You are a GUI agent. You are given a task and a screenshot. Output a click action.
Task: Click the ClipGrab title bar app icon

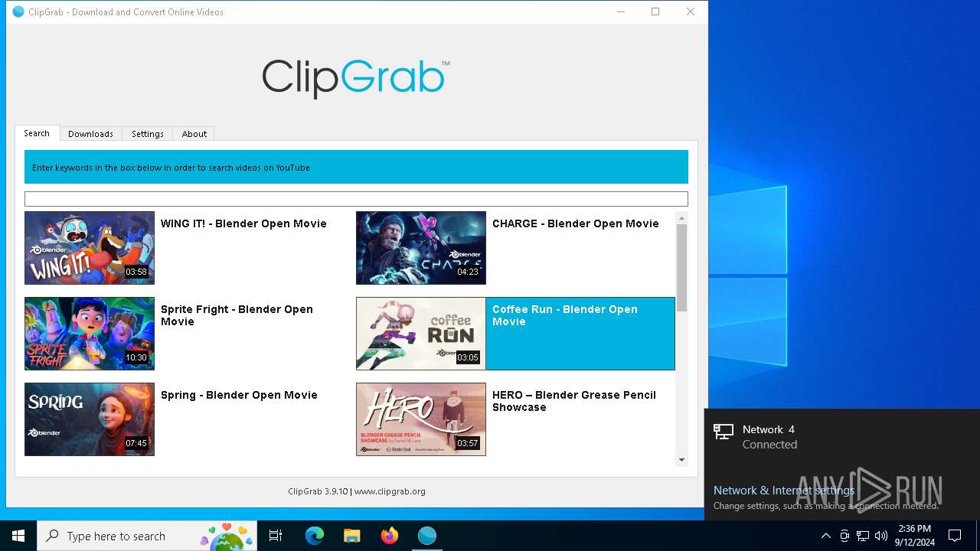coord(18,11)
